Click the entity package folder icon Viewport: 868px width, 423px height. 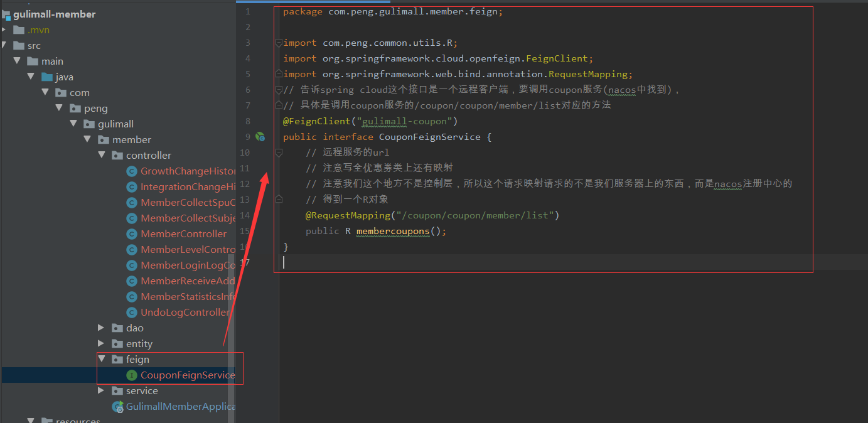point(117,343)
